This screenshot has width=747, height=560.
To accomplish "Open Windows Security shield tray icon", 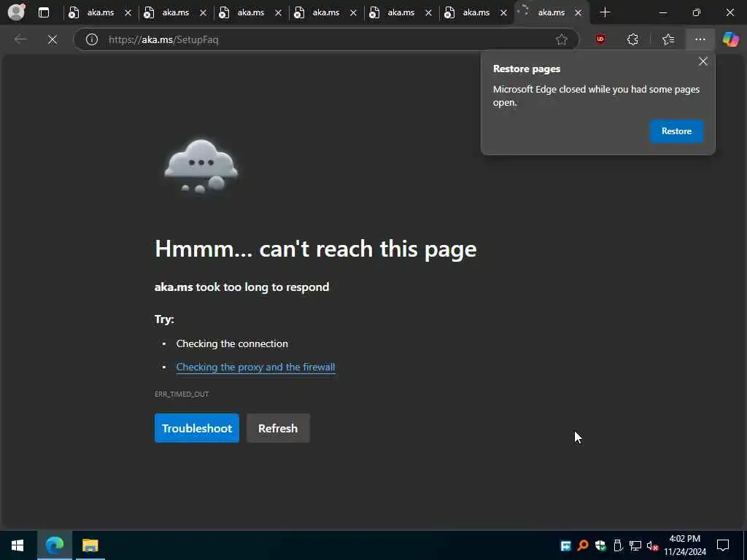I will pos(600,545).
